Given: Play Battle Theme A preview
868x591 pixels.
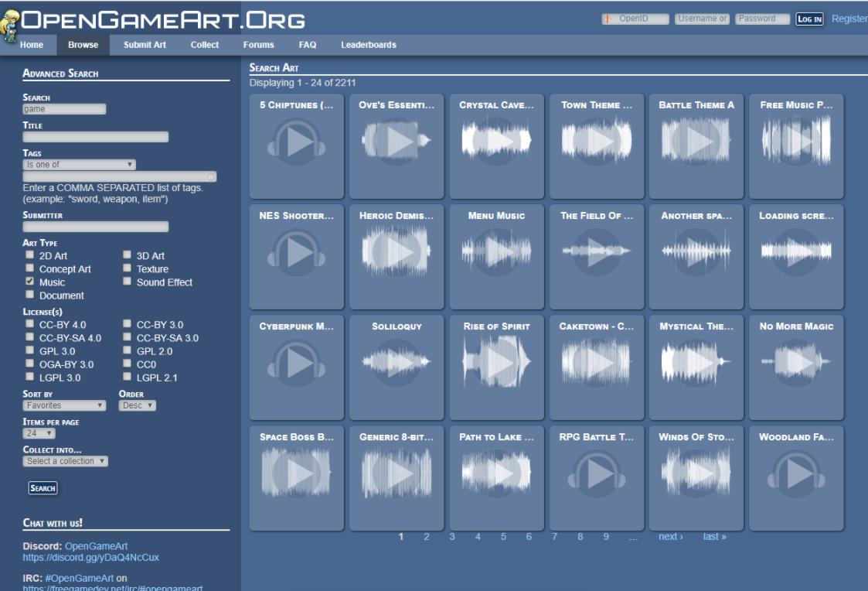Looking at the screenshot, I should point(696,142).
